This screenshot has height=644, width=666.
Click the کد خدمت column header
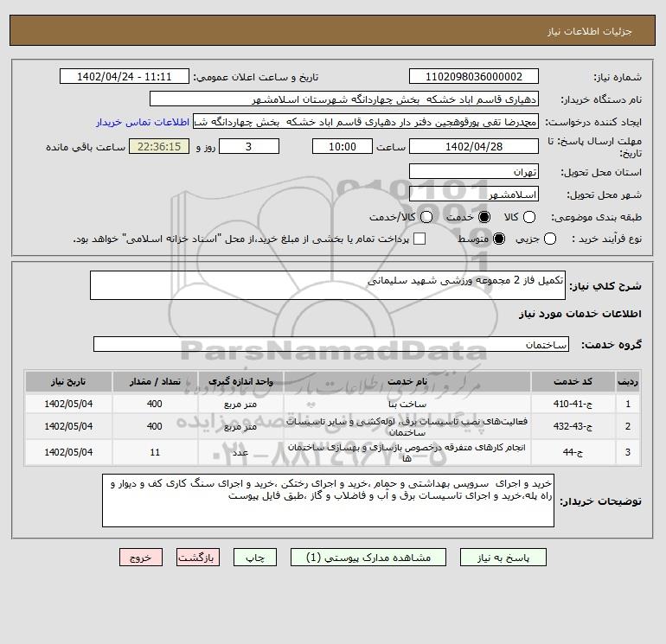[x=573, y=381]
